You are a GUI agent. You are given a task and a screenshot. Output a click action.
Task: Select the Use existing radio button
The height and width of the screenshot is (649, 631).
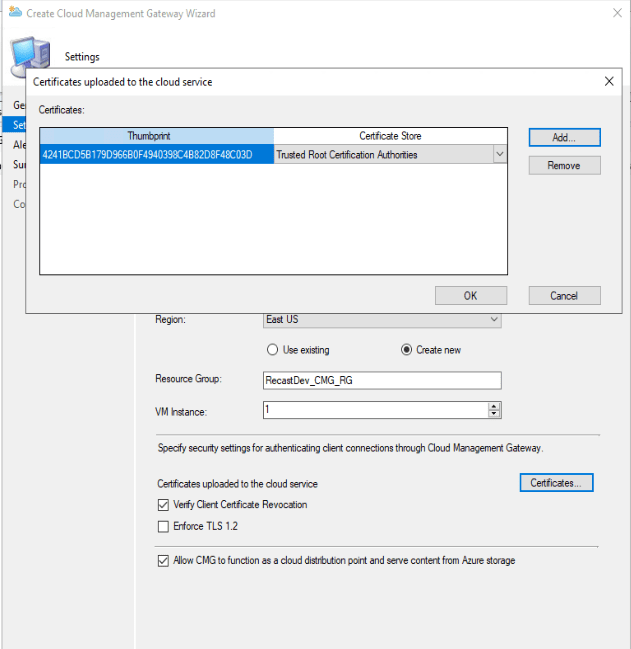(272, 350)
